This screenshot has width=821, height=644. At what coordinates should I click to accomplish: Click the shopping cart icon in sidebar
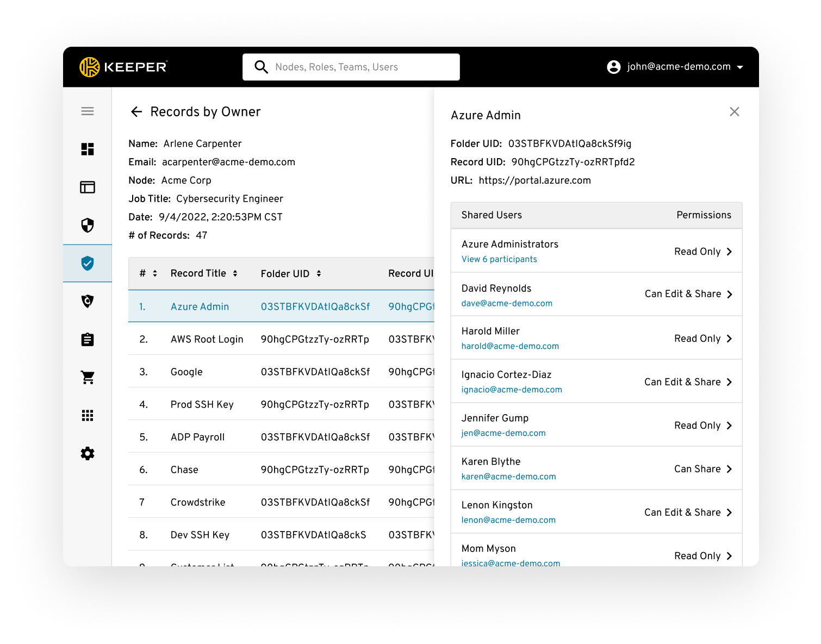[x=88, y=377]
